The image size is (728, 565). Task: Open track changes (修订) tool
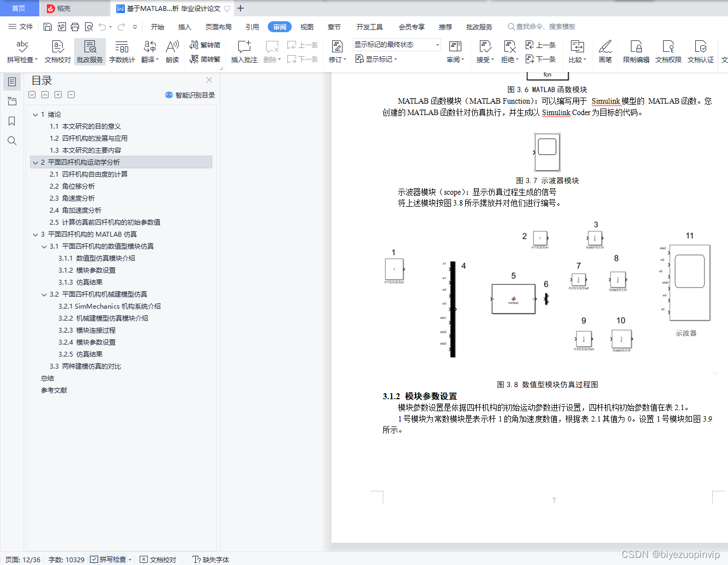[x=337, y=52]
